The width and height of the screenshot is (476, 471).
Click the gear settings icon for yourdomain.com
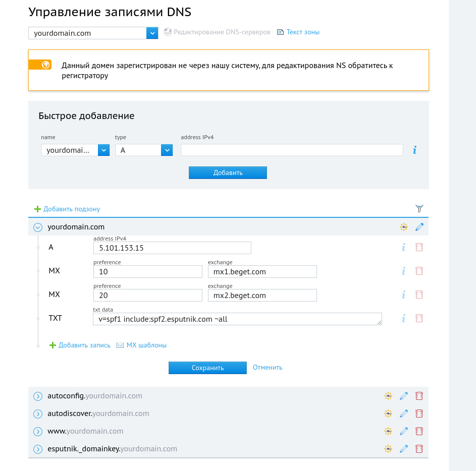(x=403, y=227)
